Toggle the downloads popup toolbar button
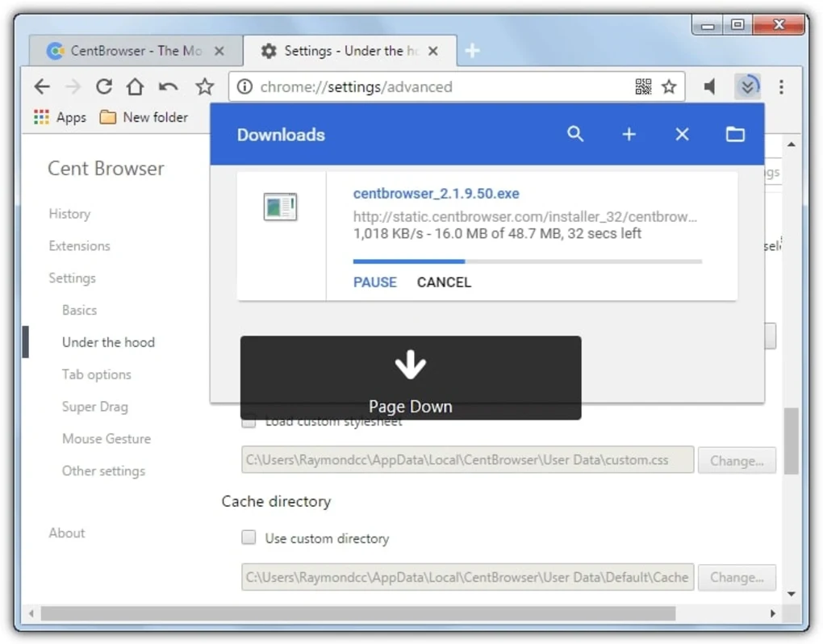This screenshot has height=644, width=823. pos(747,86)
